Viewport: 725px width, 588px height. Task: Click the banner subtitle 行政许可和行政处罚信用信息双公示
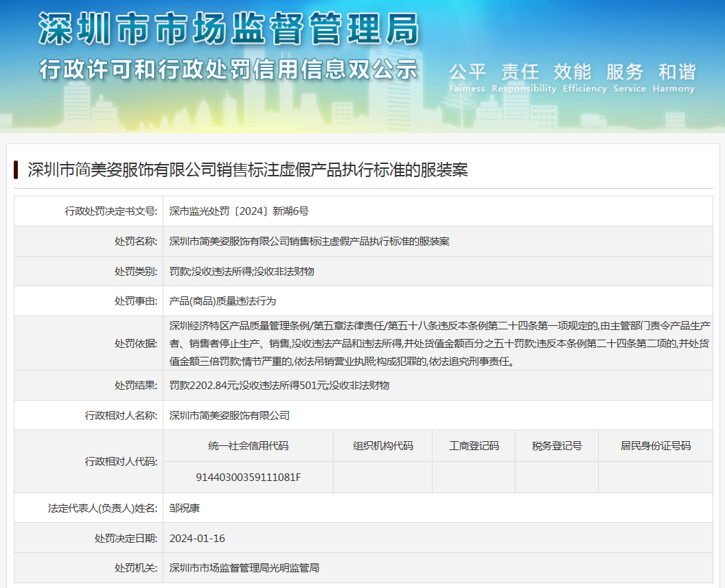(229, 70)
